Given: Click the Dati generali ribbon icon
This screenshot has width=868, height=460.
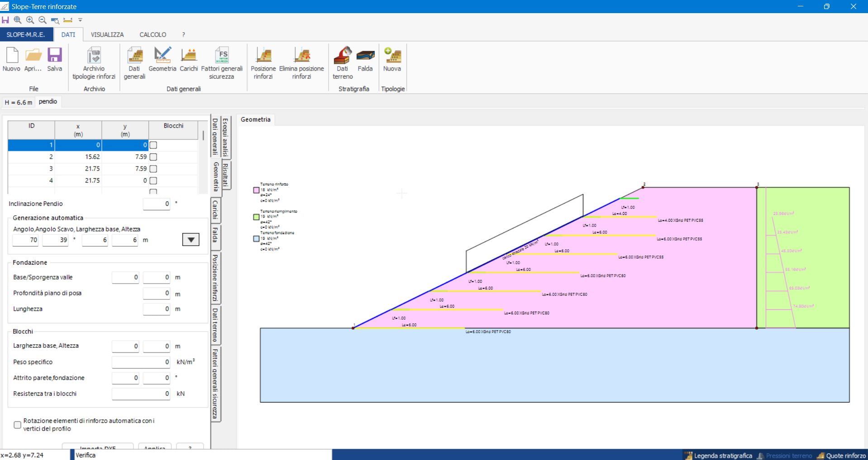Looking at the screenshot, I should (134, 56).
